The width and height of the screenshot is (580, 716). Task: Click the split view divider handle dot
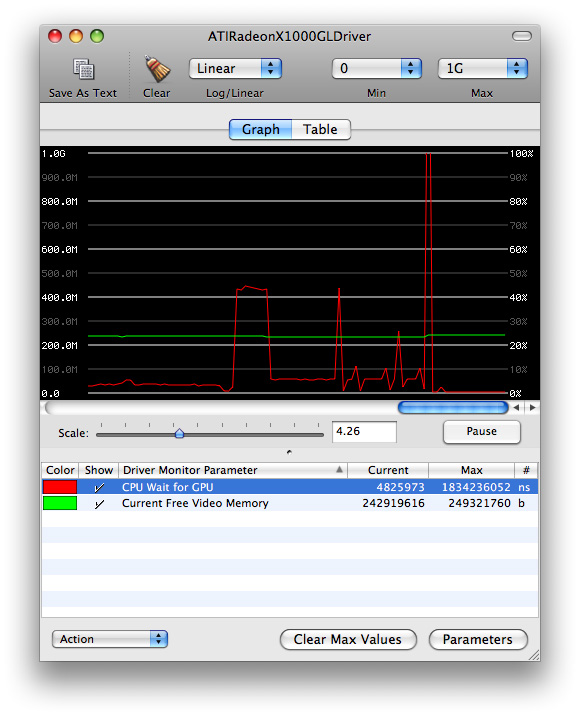[289, 452]
